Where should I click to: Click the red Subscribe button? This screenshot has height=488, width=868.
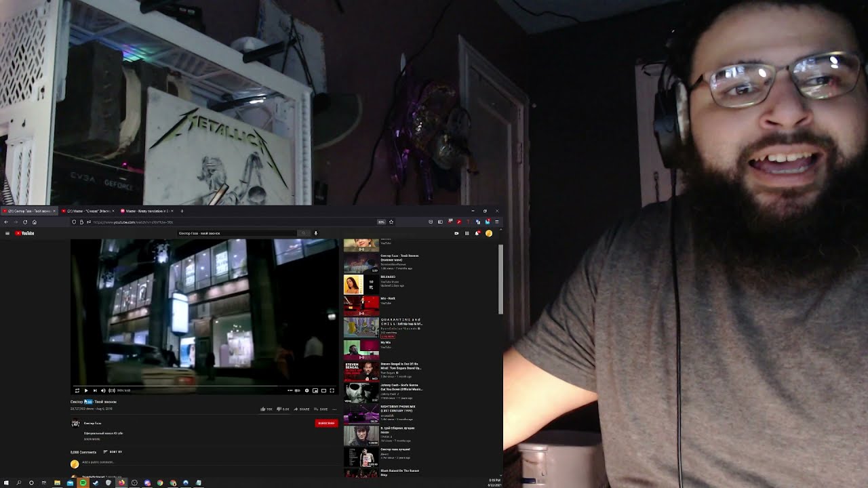coord(326,423)
